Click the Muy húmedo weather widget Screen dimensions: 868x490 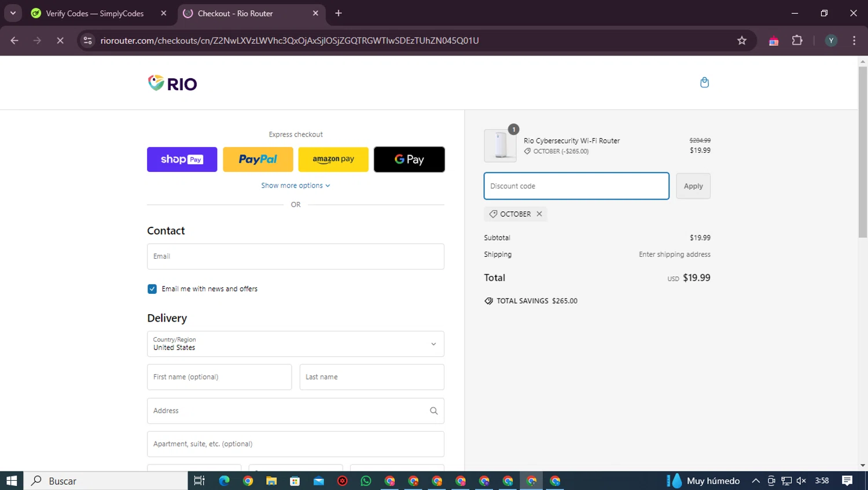click(x=704, y=481)
